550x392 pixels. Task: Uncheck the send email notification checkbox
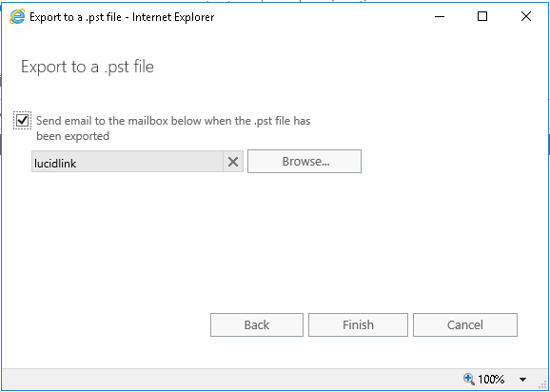(x=23, y=121)
